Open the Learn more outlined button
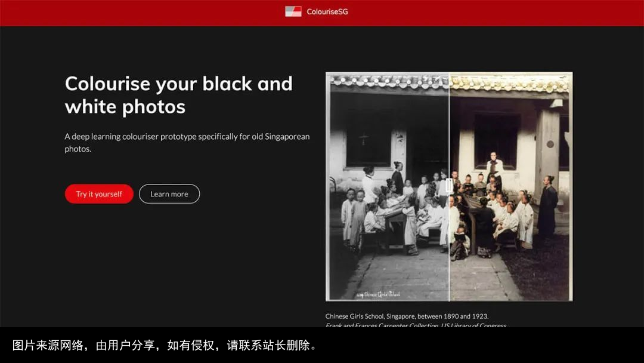This screenshot has height=363, width=644. (169, 194)
